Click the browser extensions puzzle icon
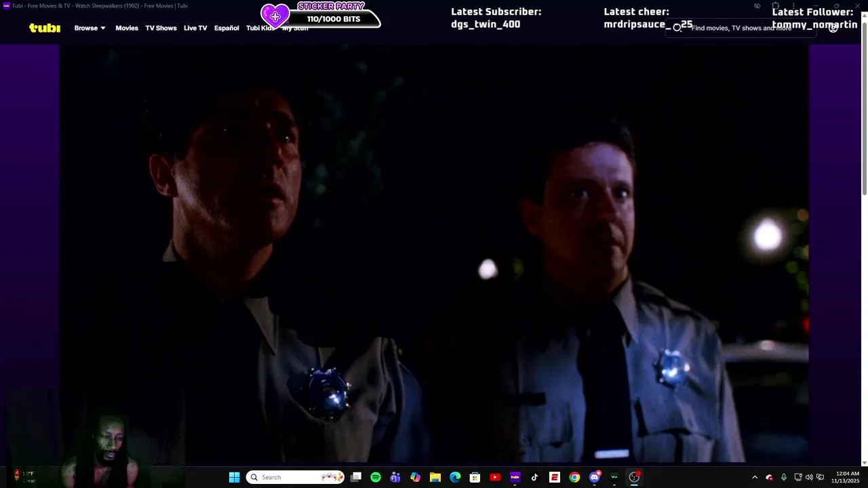Image resolution: width=868 pixels, height=488 pixels. (x=775, y=6)
